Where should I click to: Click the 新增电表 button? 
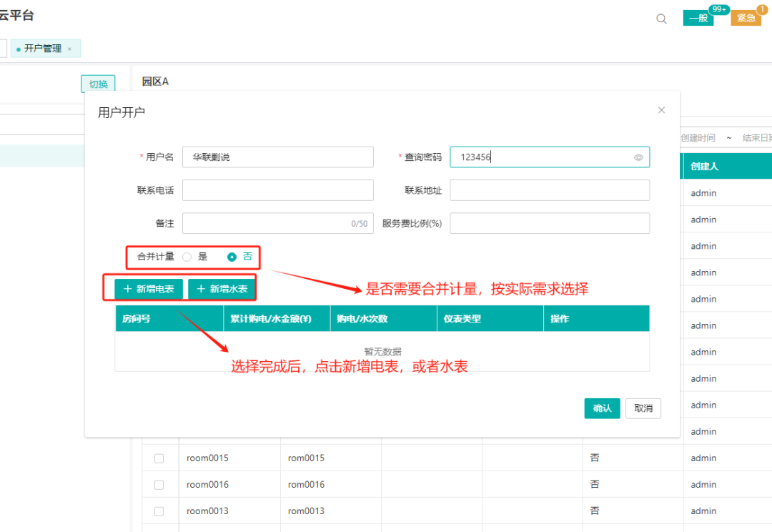(148, 289)
